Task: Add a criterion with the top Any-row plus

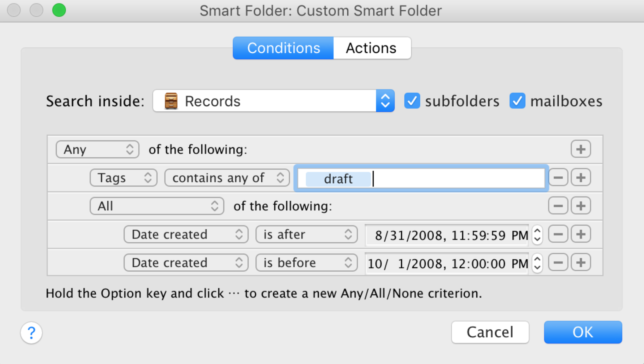Action: pyautogui.click(x=581, y=149)
